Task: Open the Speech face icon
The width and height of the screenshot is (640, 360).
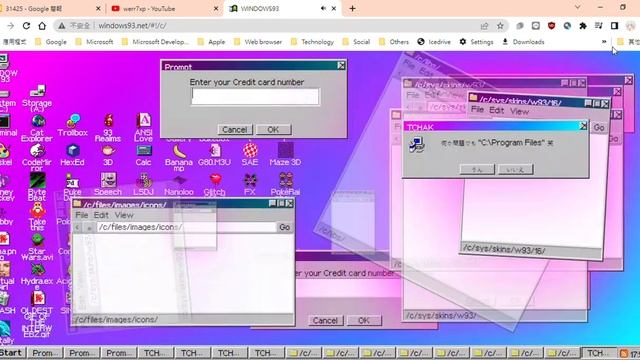Action: [108, 184]
